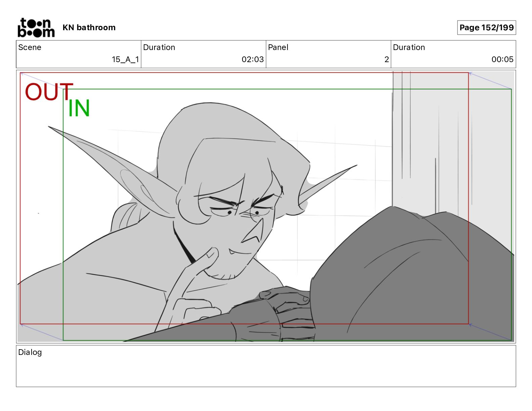Select the scene value '15_A_1'
Screen dimensions: 532x411
125,59
